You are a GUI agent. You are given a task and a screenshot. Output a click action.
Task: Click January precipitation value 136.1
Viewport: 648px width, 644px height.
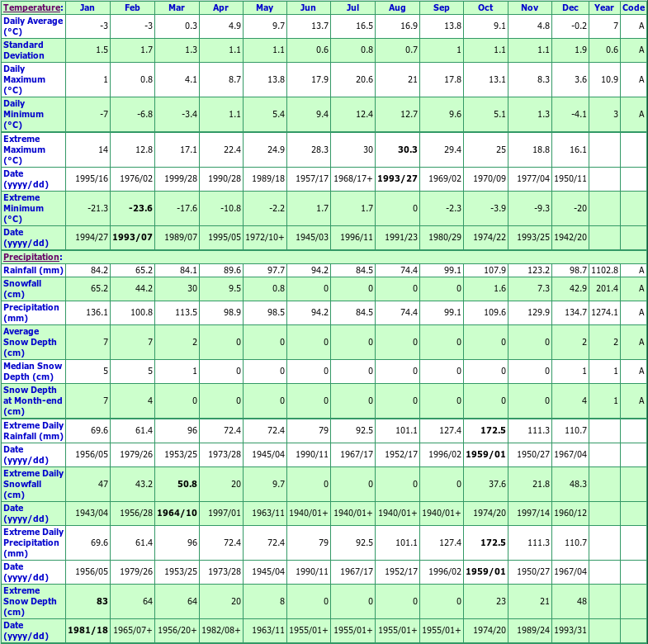(97, 312)
